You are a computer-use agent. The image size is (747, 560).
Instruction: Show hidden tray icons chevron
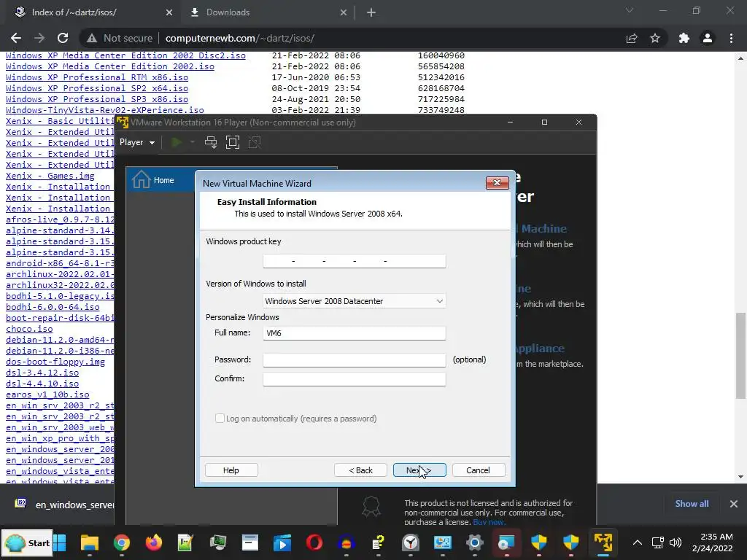coord(638,542)
